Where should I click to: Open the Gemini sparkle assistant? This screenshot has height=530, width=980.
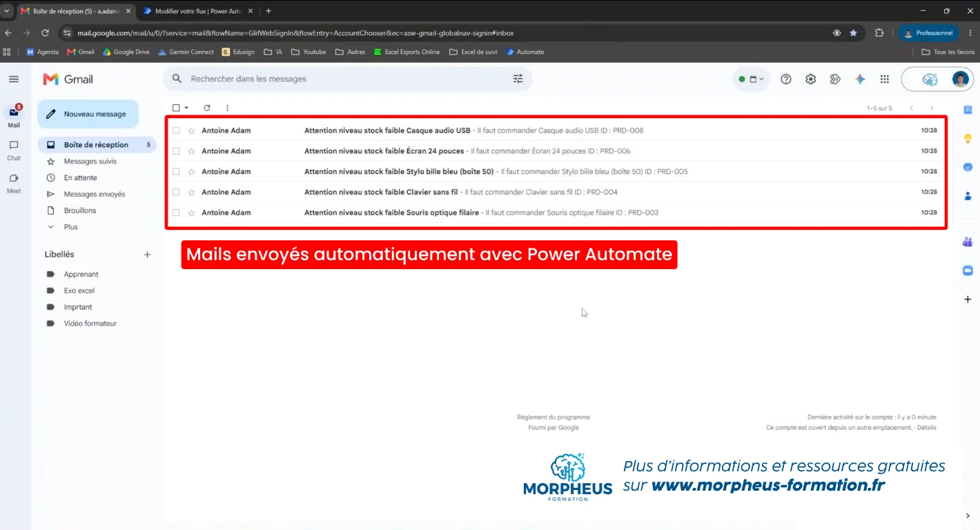coord(860,79)
